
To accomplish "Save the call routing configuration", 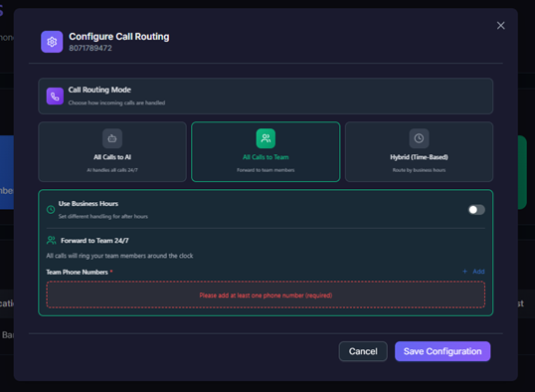I will click(443, 351).
